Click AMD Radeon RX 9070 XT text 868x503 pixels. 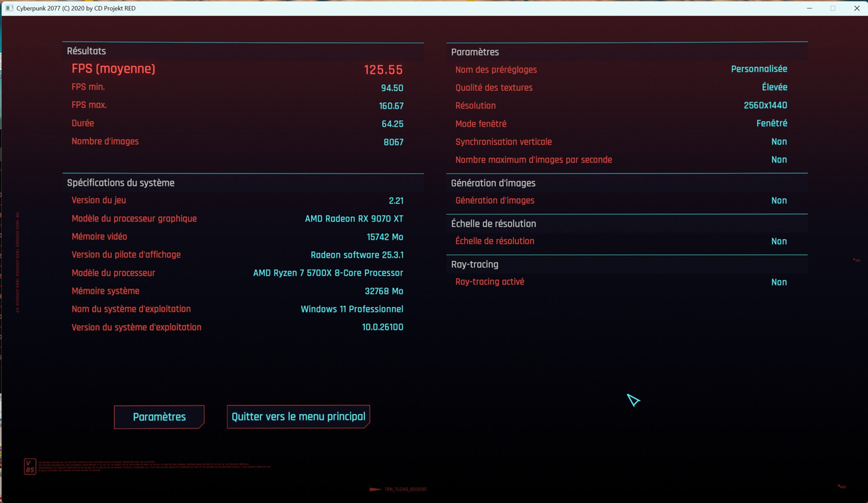click(x=354, y=218)
